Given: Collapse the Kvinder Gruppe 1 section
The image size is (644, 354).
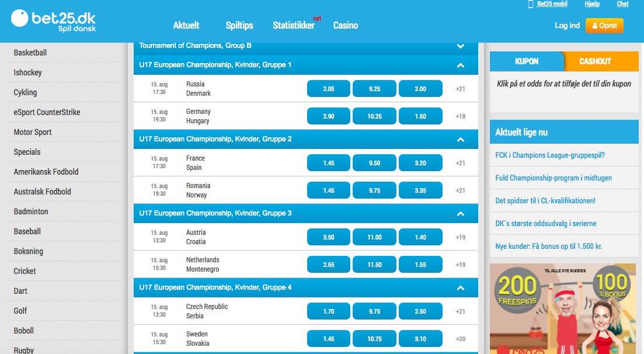Looking at the screenshot, I should (460, 65).
